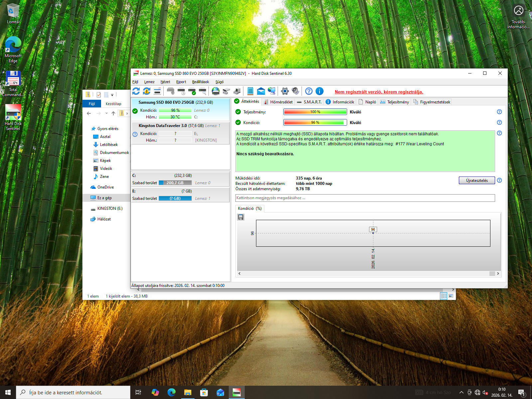Click the disk with magnifier toolbar icon

click(202, 91)
